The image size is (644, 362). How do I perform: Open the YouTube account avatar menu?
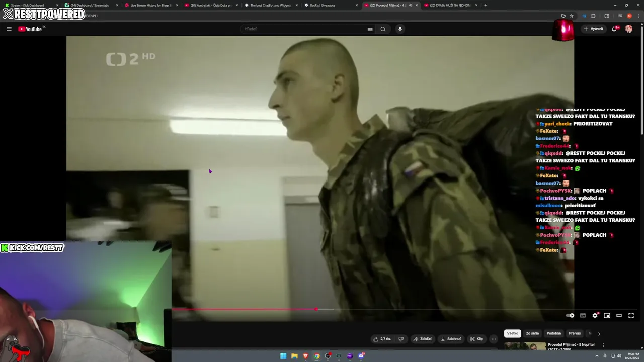[x=628, y=29]
